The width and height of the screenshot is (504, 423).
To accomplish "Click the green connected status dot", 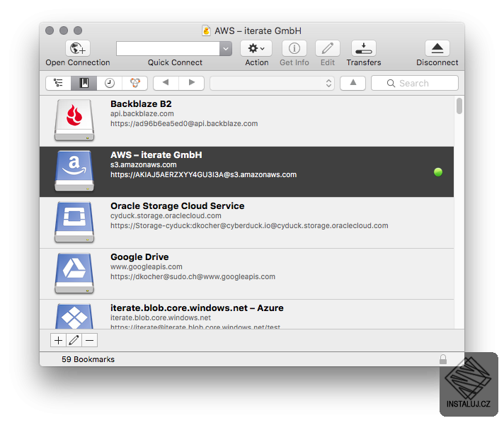I will pos(437,172).
